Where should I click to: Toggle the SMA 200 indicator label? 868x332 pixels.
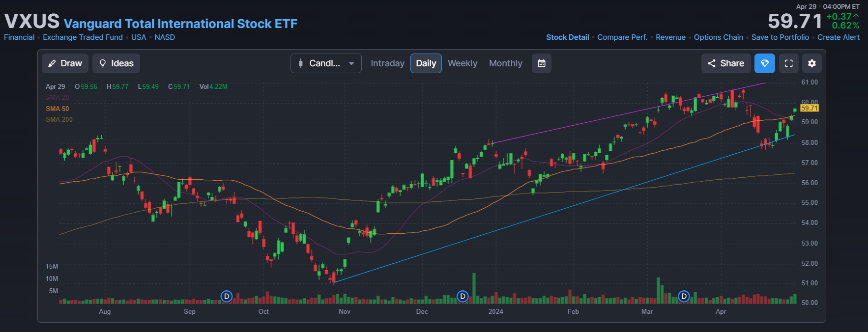coord(59,119)
